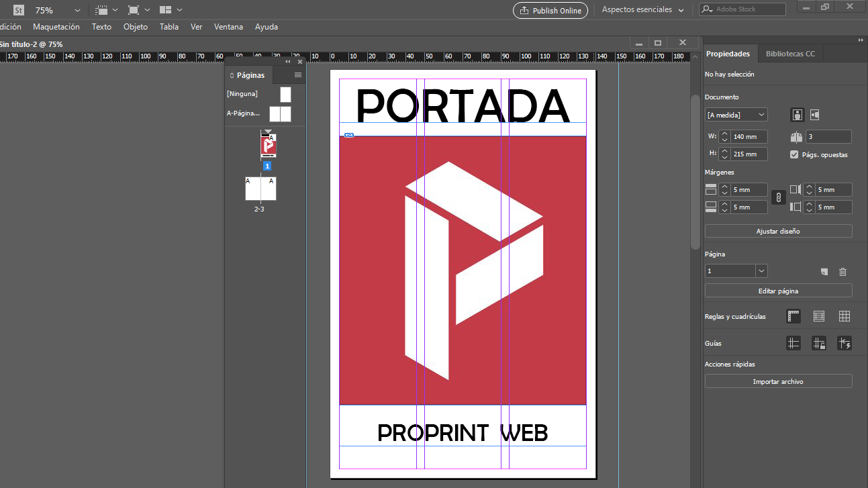Screen dimensions: 868x488
Task: Expand the screen mode dropdown arrow
Action: tap(147, 10)
